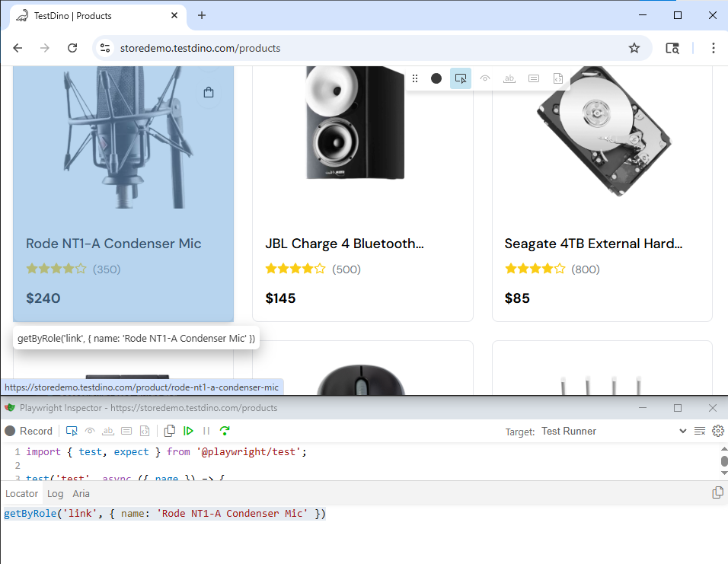
Task: Click the Clear list icon beside Target
Action: [x=700, y=431]
